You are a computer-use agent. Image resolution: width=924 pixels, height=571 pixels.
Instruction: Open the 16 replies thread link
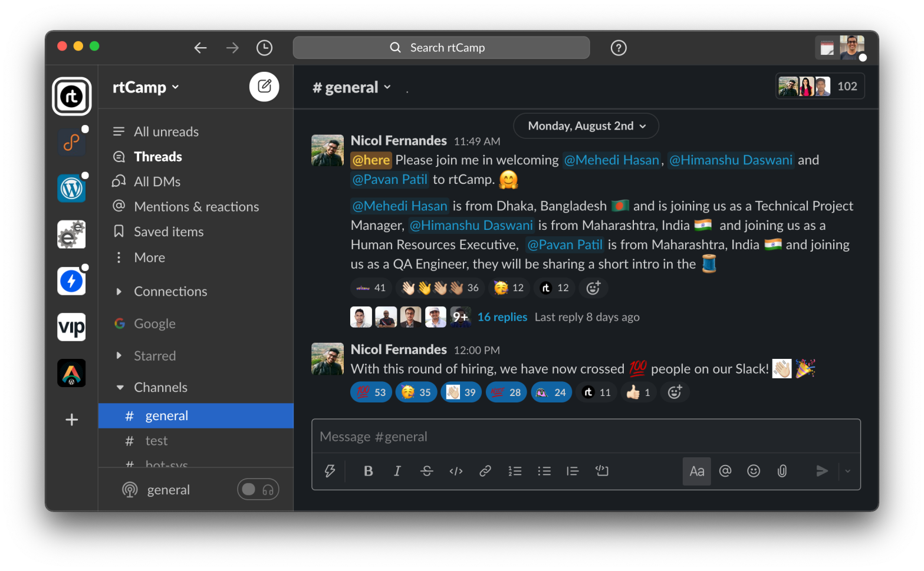[x=502, y=317]
